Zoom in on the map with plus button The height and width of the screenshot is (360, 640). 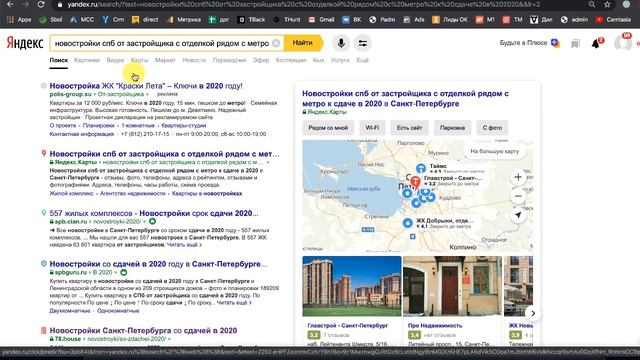point(518,177)
